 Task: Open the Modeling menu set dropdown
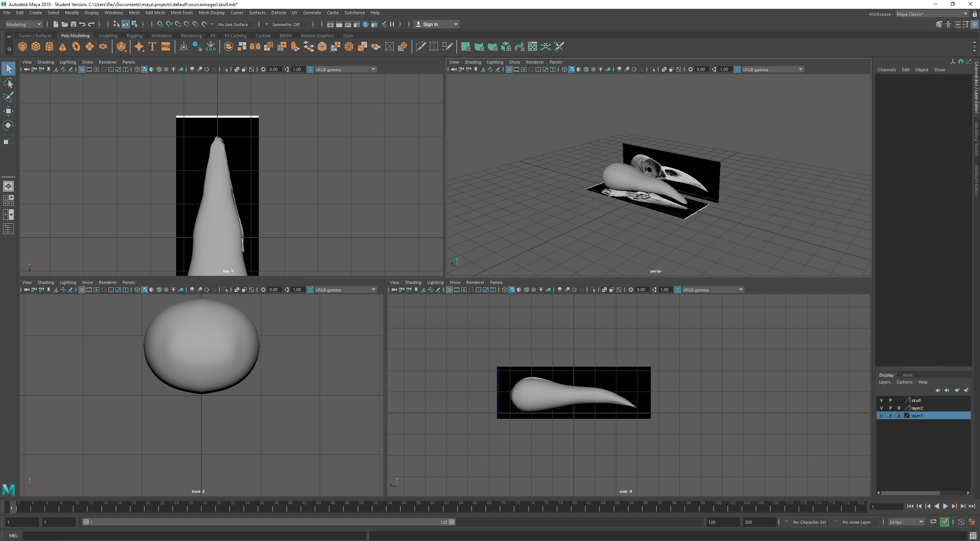coord(23,25)
